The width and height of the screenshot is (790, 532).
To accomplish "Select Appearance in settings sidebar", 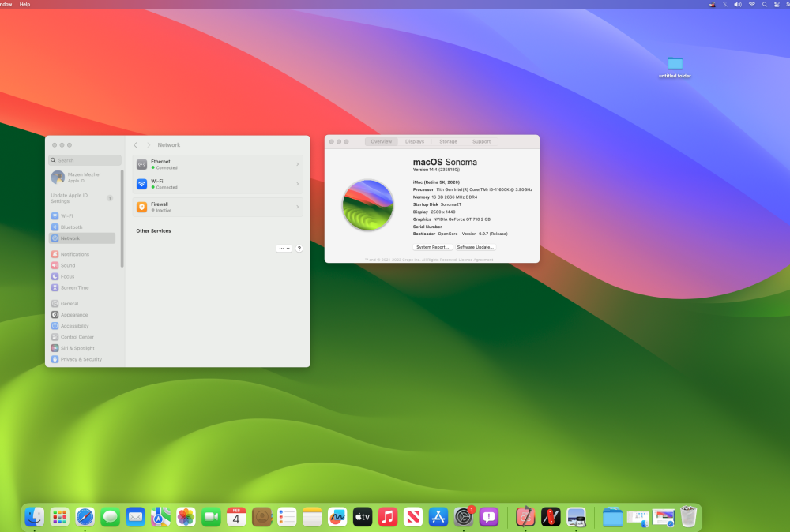I will tap(82, 315).
